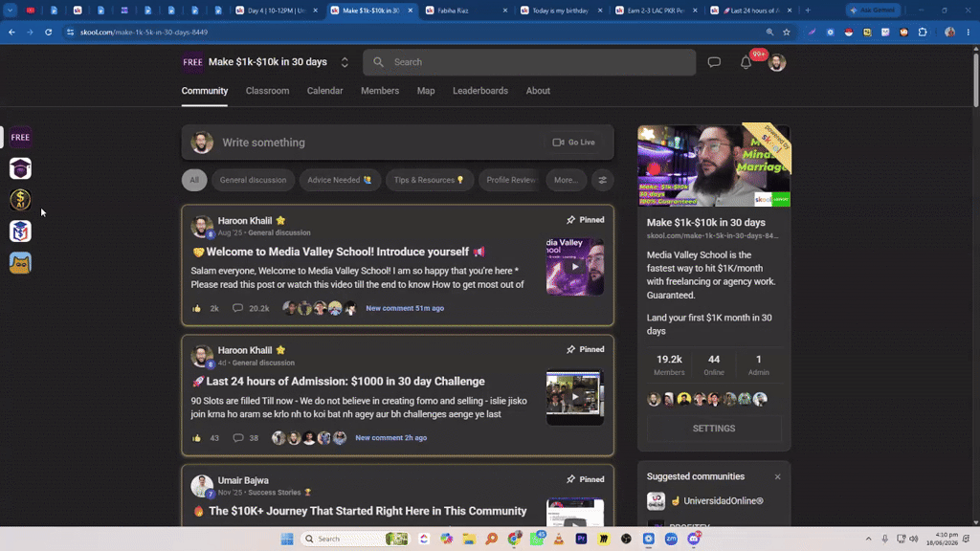Screen dimensions: 980x551
Task: Open Umair Bajwa's profile name
Action: pos(243,480)
